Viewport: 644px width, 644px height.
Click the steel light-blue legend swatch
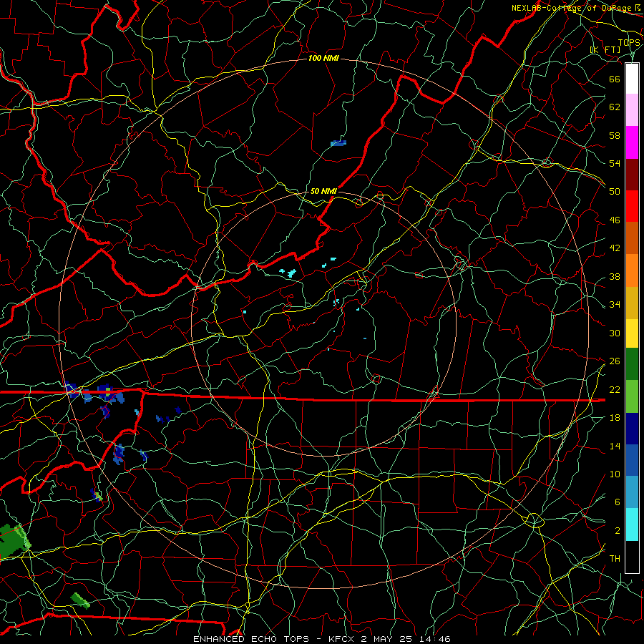click(632, 492)
